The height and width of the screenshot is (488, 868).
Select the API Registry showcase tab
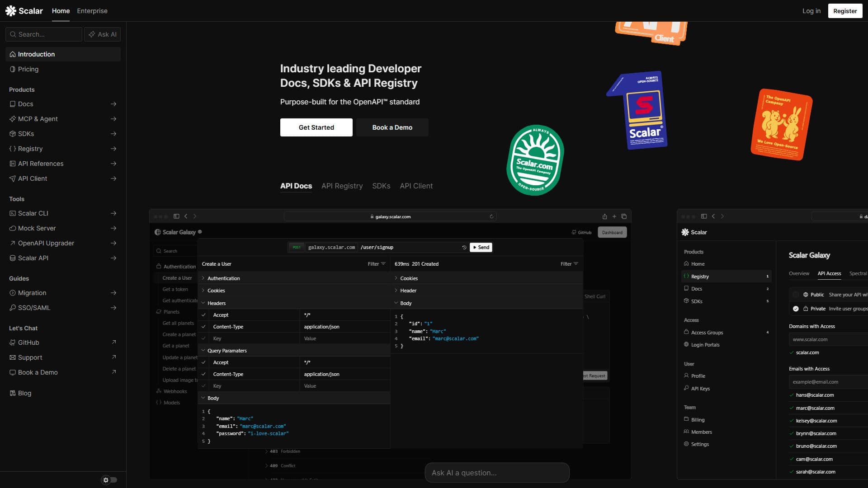[342, 186]
